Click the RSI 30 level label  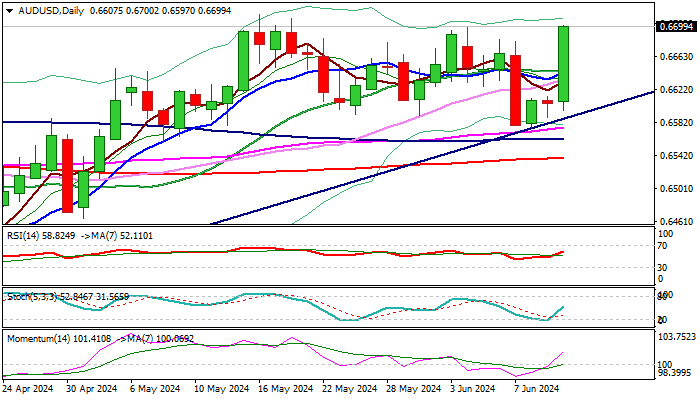click(x=661, y=267)
